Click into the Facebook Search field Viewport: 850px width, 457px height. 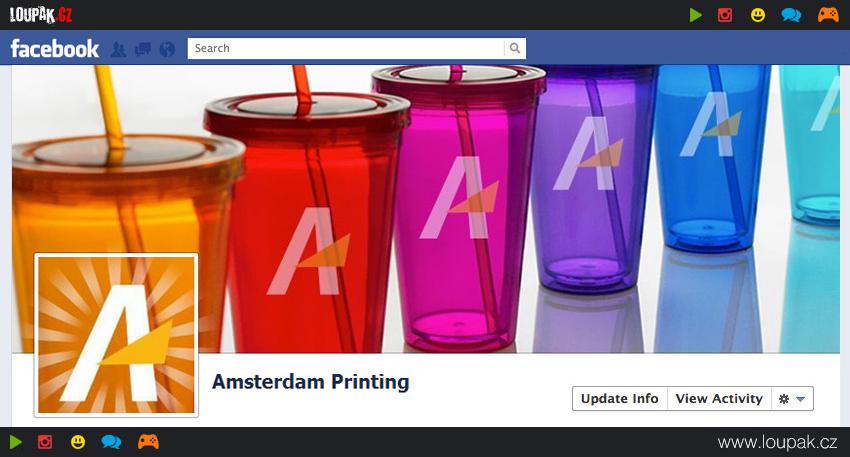pyautogui.click(x=346, y=48)
